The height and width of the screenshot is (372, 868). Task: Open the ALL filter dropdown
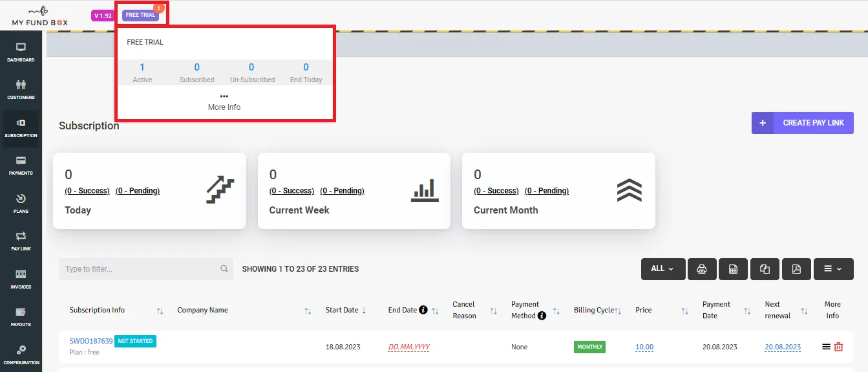663,269
